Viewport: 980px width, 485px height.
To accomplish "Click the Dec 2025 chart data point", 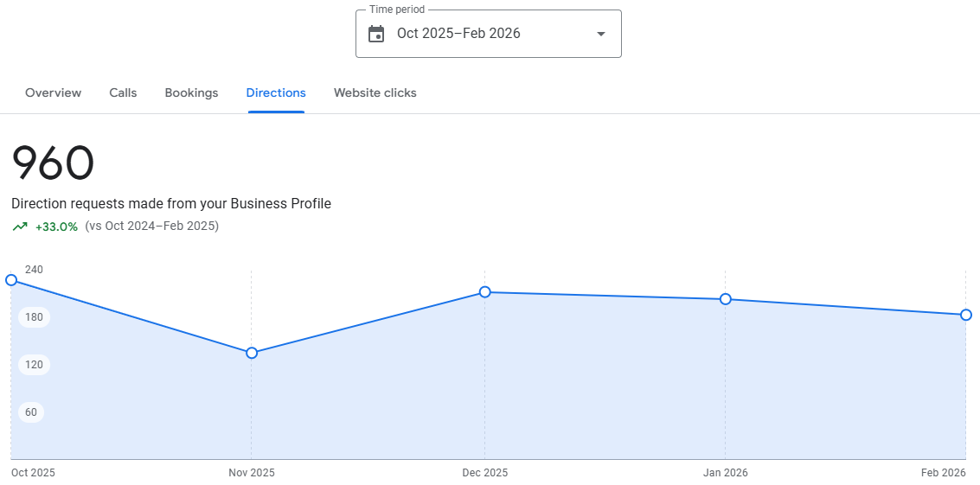I will coord(485,292).
